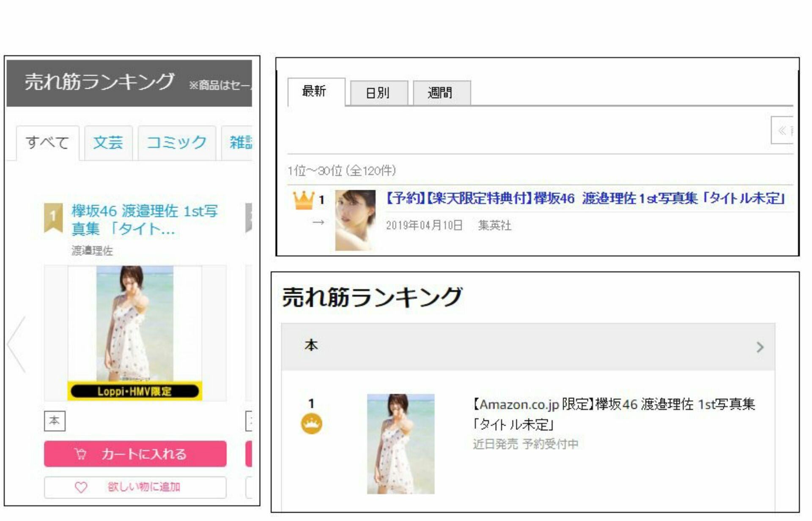This screenshot has height=521, width=812.
Task: Expand the 本 category row chevron
Action: point(760,347)
